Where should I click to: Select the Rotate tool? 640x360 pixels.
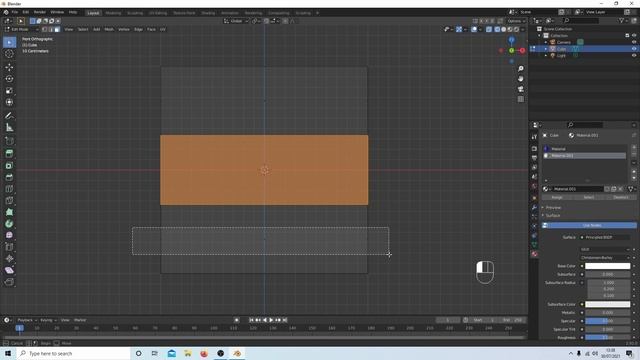coord(9,79)
